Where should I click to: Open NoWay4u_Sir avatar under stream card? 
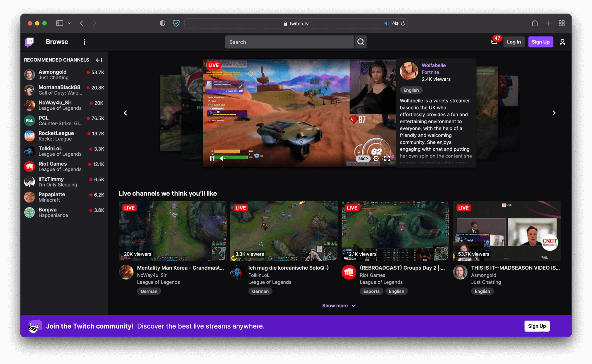(126, 272)
